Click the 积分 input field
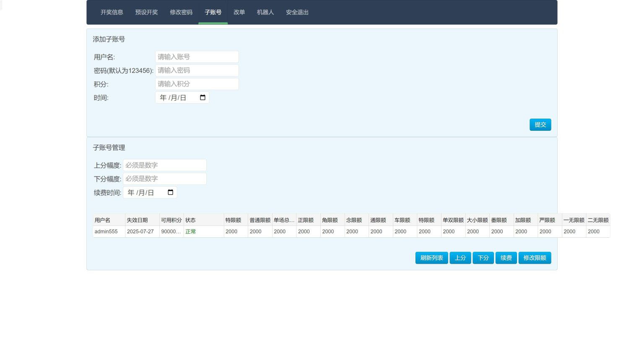Screen dimensions: 644x345 pos(197,84)
